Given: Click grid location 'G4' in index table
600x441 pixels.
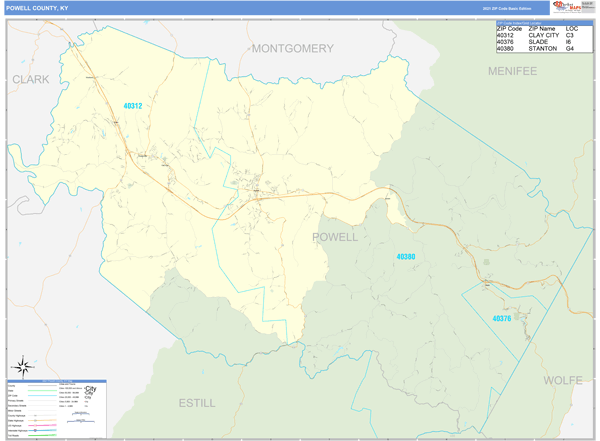Looking at the screenshot, I should point(570,49).
